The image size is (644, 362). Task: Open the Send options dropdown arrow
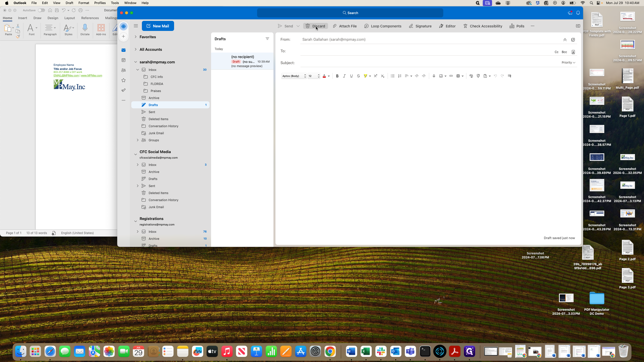tap(298, 26)
